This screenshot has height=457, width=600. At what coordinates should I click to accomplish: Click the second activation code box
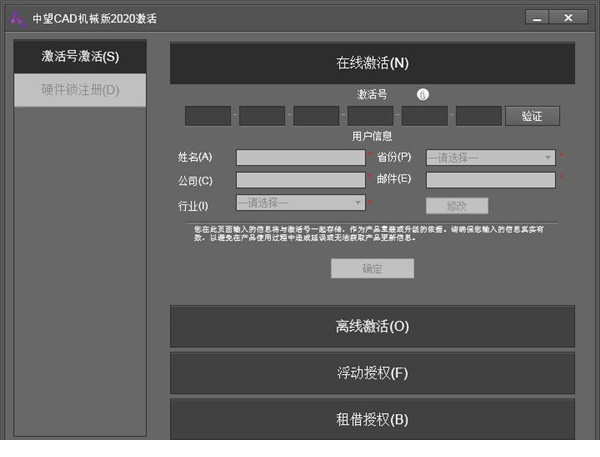pos(262,116)
